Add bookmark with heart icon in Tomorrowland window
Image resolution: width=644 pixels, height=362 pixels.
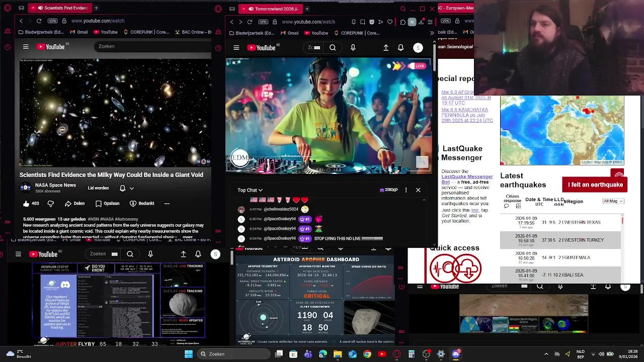(390, 22)
